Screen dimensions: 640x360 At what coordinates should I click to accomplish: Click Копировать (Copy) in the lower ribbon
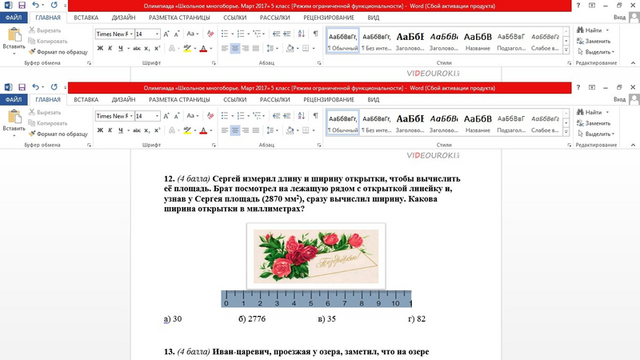47,123
